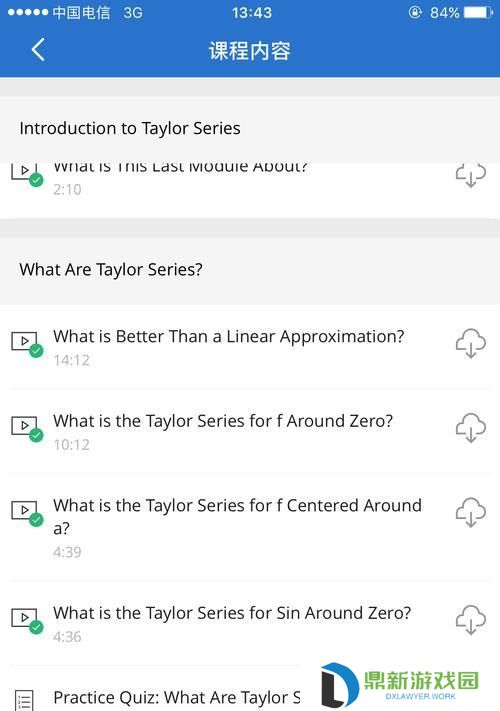The image size is (500, 711).
Task: Download the 2:10 Last Module video
Action: (x=471, y=175)
